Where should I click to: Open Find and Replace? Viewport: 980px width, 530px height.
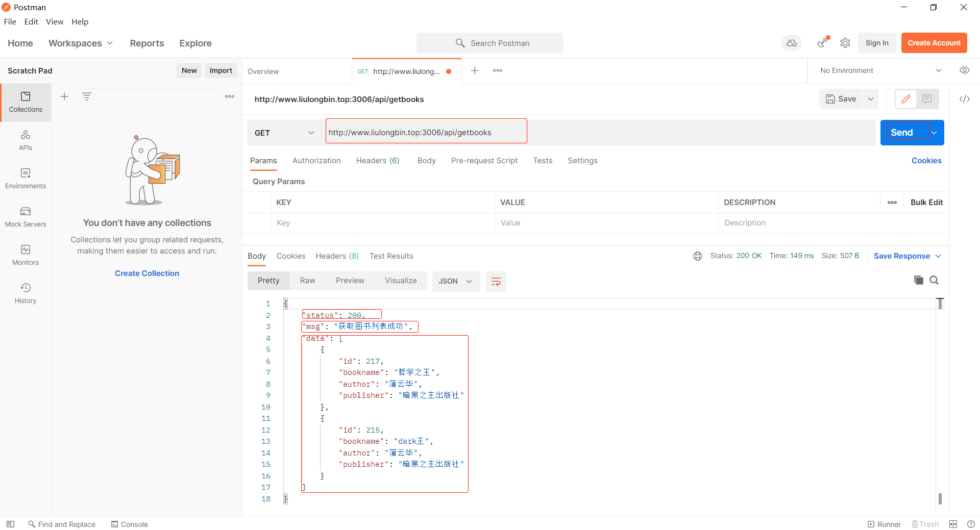pyautogui.click(x=62, y=524)
